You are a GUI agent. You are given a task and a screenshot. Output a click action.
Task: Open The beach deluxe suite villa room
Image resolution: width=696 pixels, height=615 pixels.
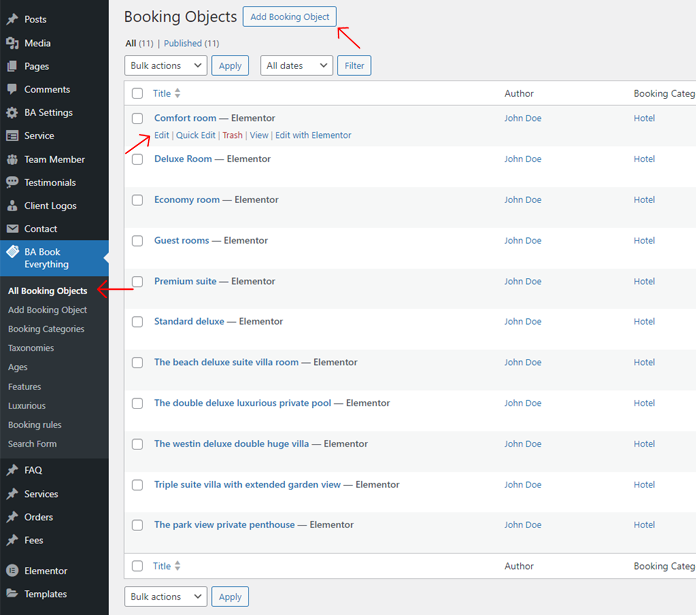tap(226, 362)
